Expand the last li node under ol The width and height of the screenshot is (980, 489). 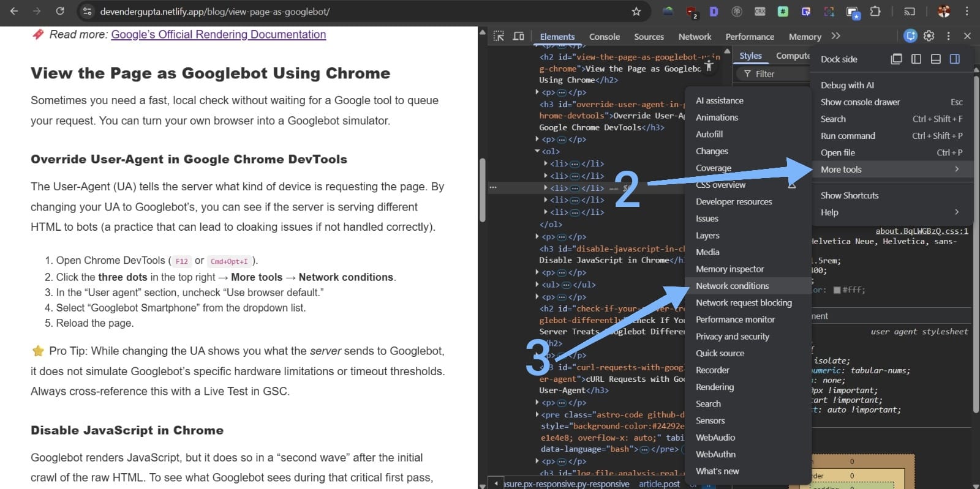click(546, 212)
